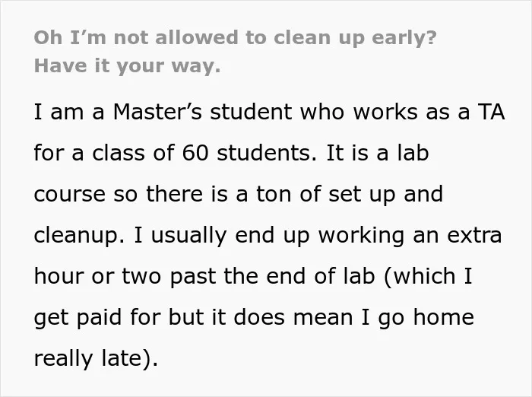This screenshot has height=397, width=532.
Task: Click the word 'home' in the paragraph
Action: (x=443, y=317)
